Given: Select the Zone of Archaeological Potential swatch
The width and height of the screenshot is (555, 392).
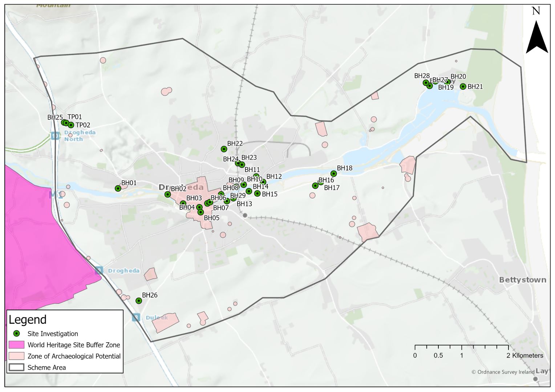Looking at the screenshot, I should [16, 356].
